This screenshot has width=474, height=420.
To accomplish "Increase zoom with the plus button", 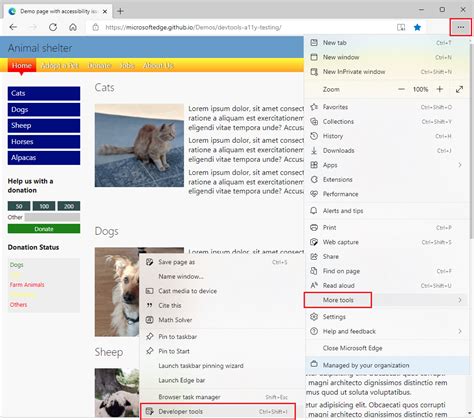I will click(440, 89).
